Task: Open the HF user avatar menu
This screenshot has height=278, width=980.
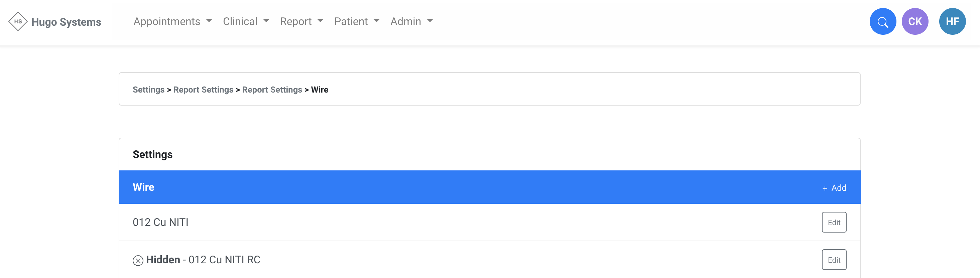Action: point(952,22)
